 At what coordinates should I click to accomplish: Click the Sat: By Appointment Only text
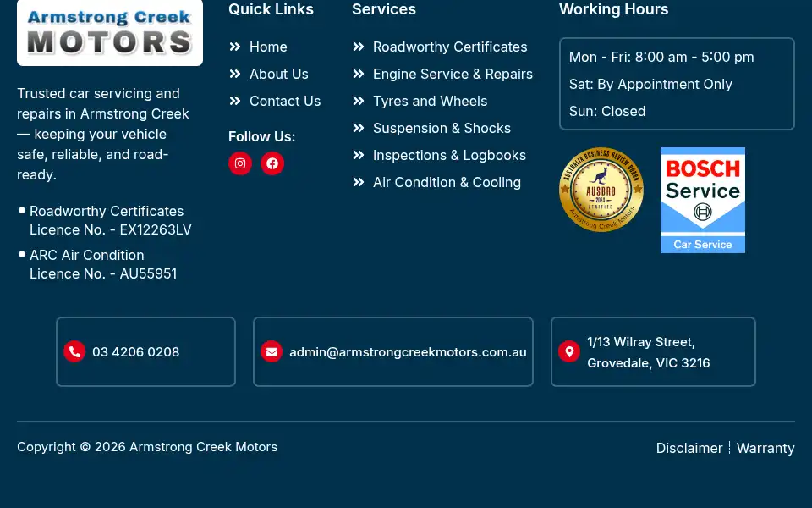pos(650,84)
